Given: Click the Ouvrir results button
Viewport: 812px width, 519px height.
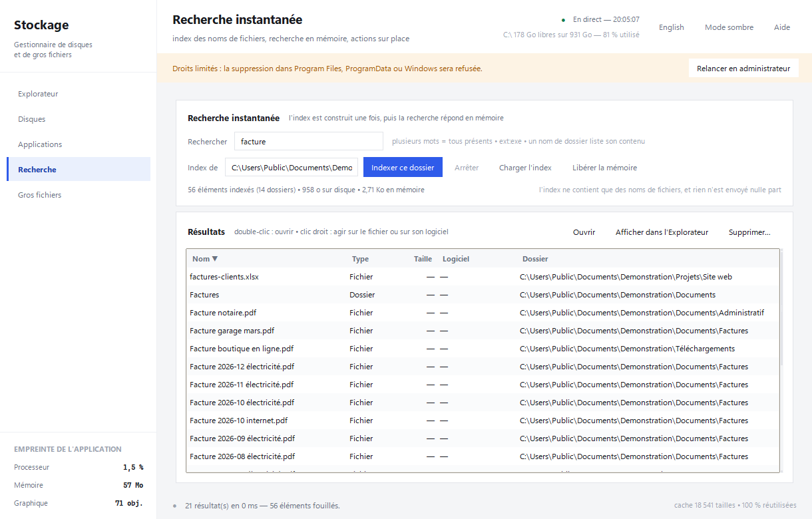Looking at the screenshot, I should point(584,232).
